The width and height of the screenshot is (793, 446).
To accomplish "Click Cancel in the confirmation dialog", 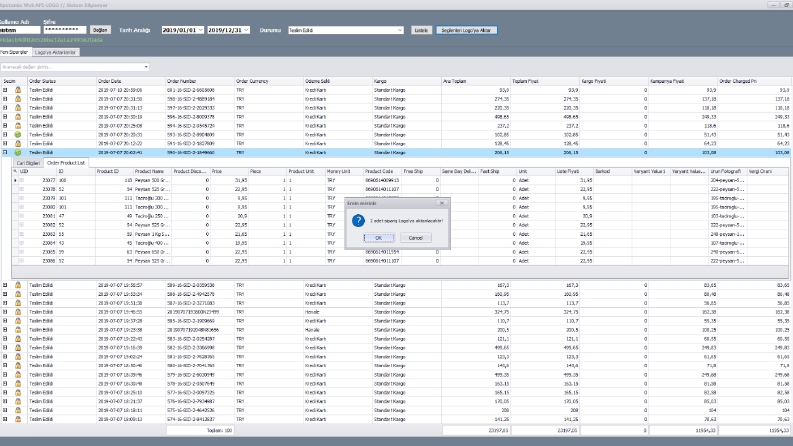I will pos(415,238).
